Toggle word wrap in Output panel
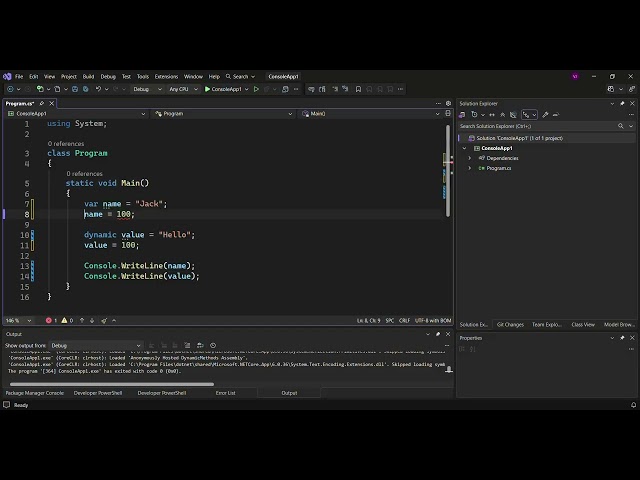This screenshot has height=480, width=640. coord(200,345)
